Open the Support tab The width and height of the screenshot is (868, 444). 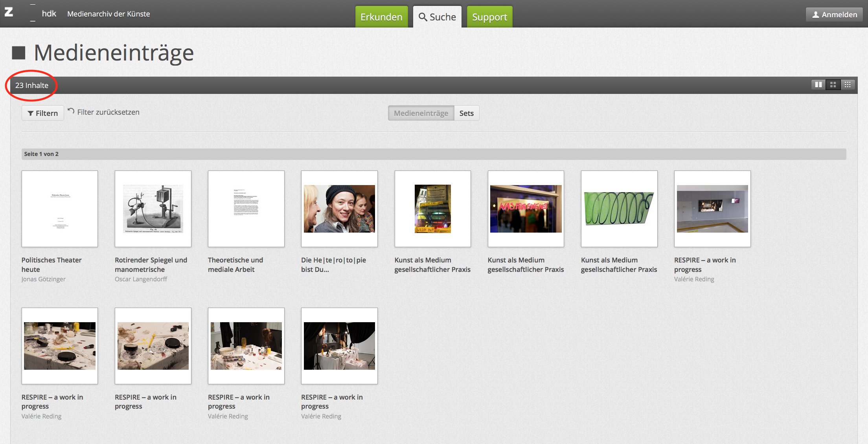(489, 17)
